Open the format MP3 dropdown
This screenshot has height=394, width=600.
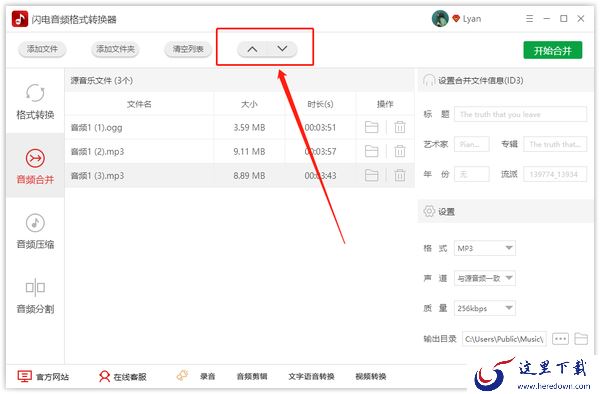[x=484, y=248]
